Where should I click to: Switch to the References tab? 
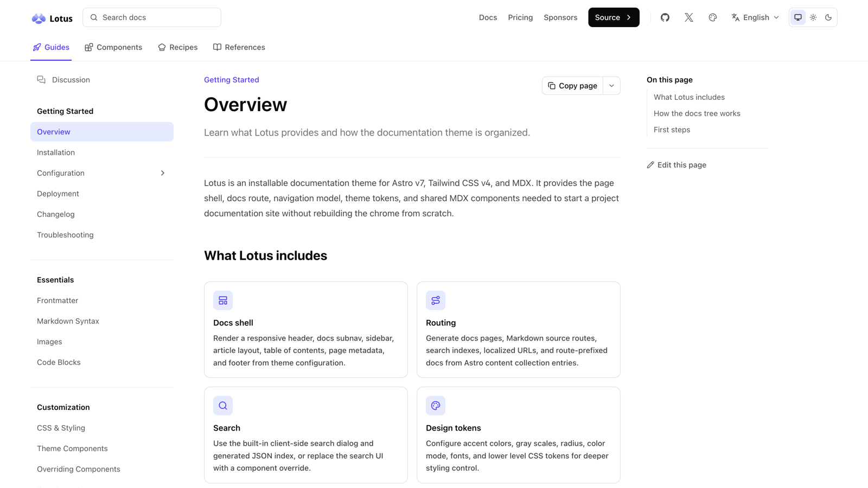point(239,47)
